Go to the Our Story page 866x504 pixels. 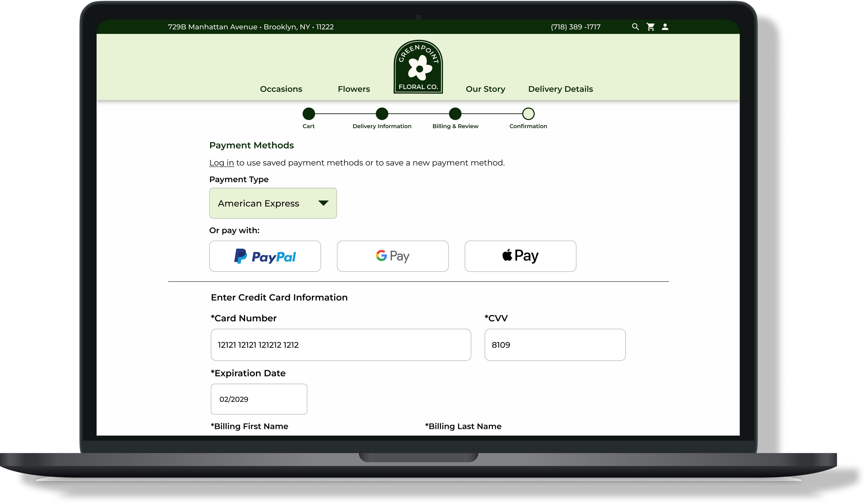[x=485, y=89]
